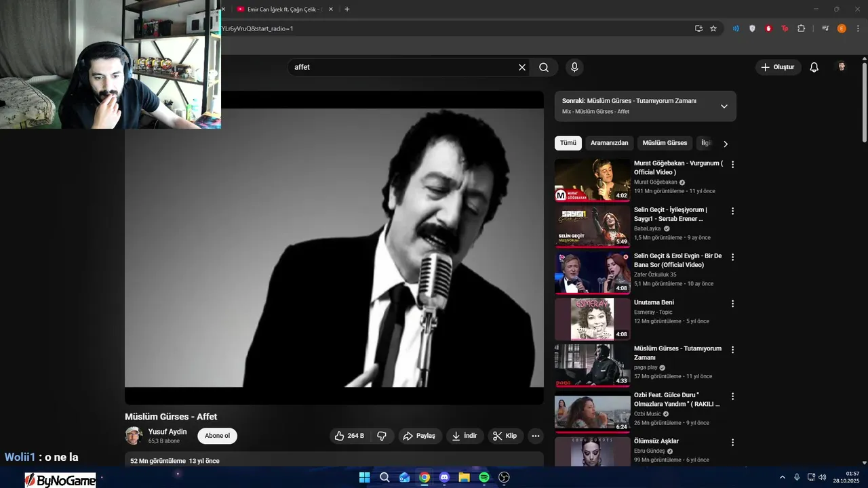Click the Klip button
The width and height of the screenshot is (868, 488).
point(505,436)
